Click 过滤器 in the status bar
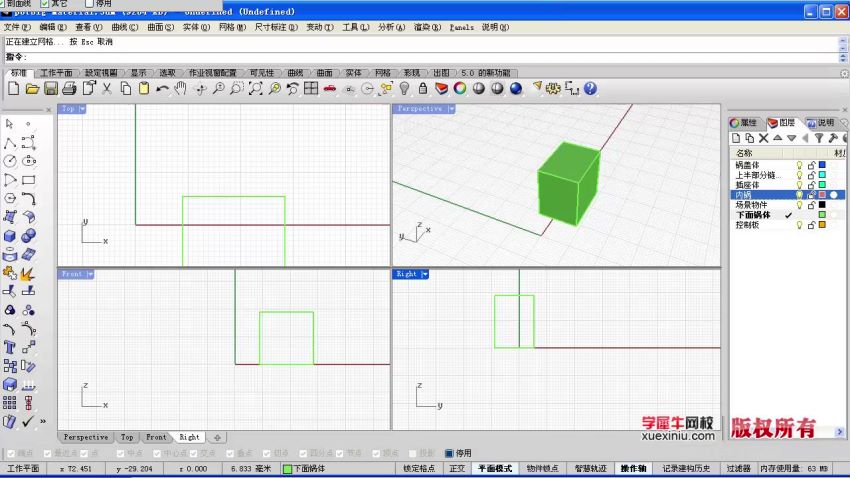This screenshot has width=850, height=478. point(738,469)
